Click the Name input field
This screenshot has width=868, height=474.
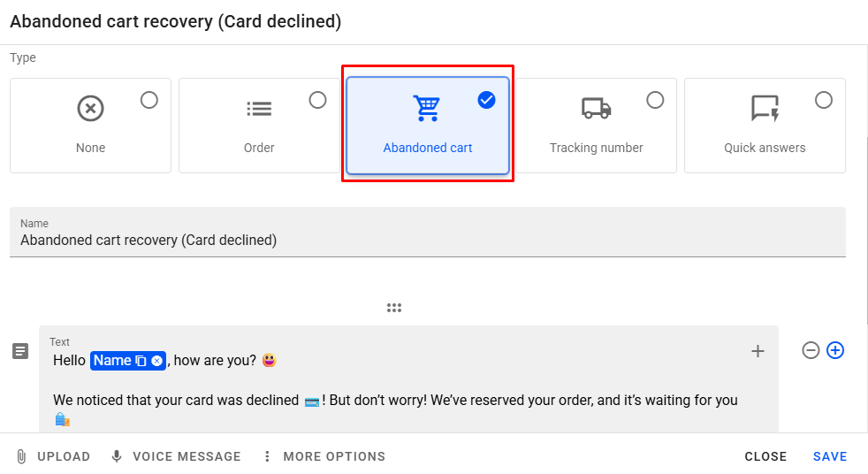click(427, 240)
